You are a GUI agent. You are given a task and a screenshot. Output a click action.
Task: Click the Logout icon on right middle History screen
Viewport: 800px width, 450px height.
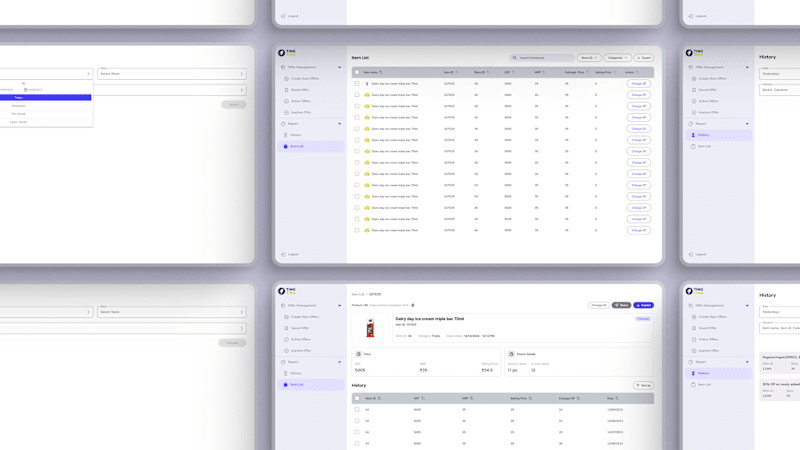pyautogui.click(x=691, y=254)
